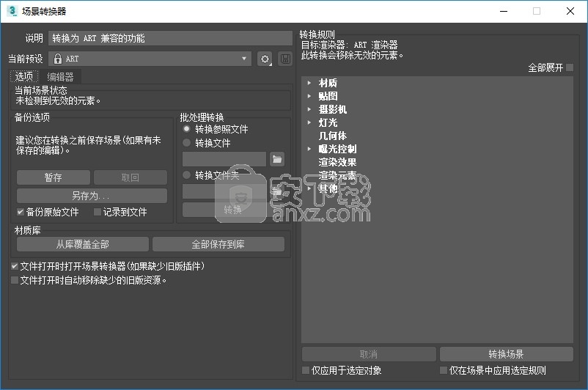Open the current preset ART dropdown
588x390 pixels.
click(150, 59)
